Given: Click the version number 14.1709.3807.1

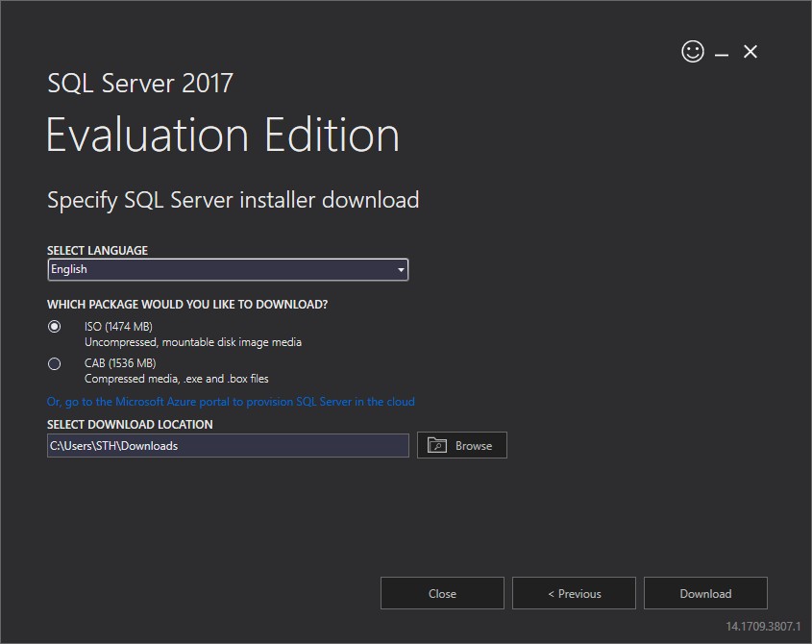Looking at the screenshot, I should click(763, 627).
